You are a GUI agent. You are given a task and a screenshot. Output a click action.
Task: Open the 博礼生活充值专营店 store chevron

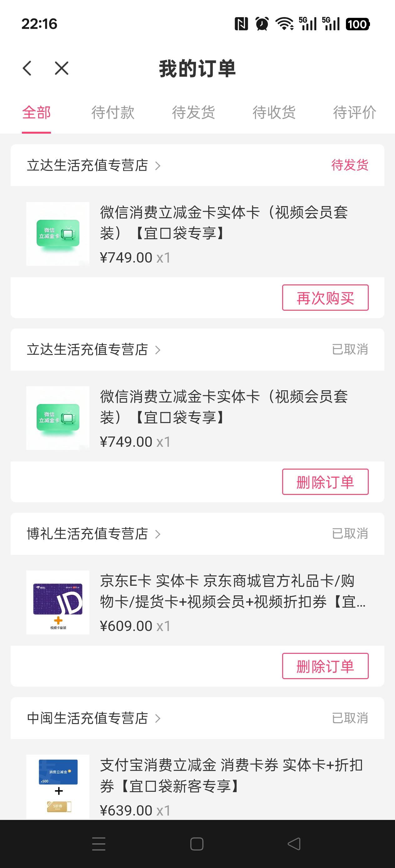tap(157, 534)
